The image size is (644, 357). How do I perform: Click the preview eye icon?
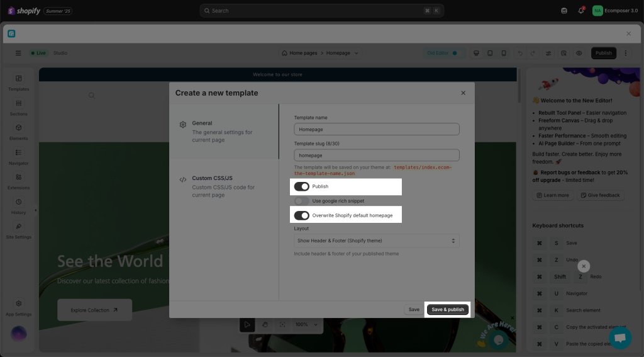coord(579,53)
